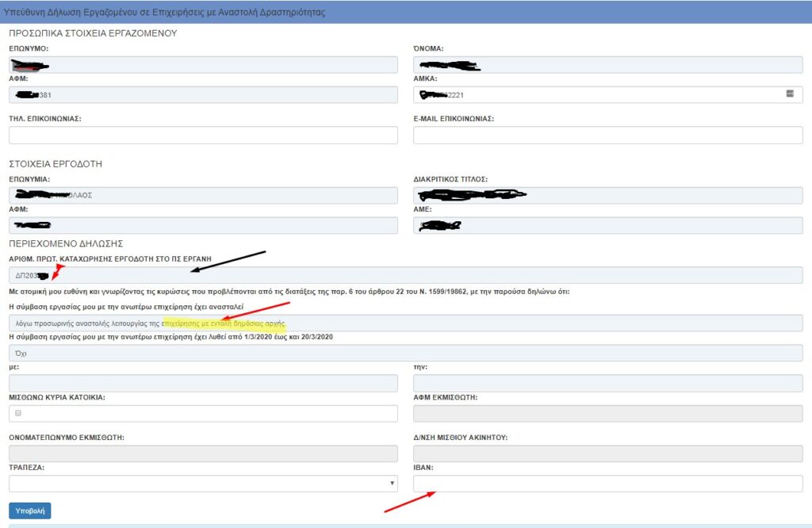812x528 pixels.
Task: Click the ΟΝΟΜΑ first name field
Action: coord(607,65)
